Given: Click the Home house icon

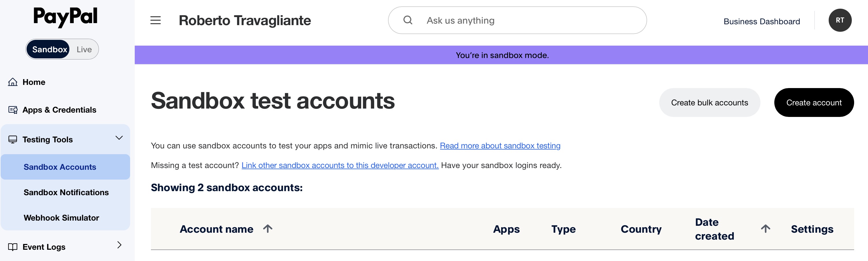Looking at the screenshot, I should click(13, 82).
